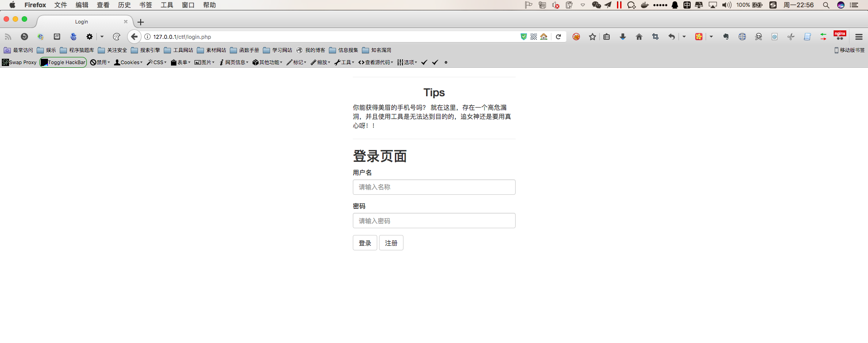Image resolution: width=868 pixels, height=343 pixels.
Task: Open dropdown beside the red star icon
Action: [x=711, y=37]
